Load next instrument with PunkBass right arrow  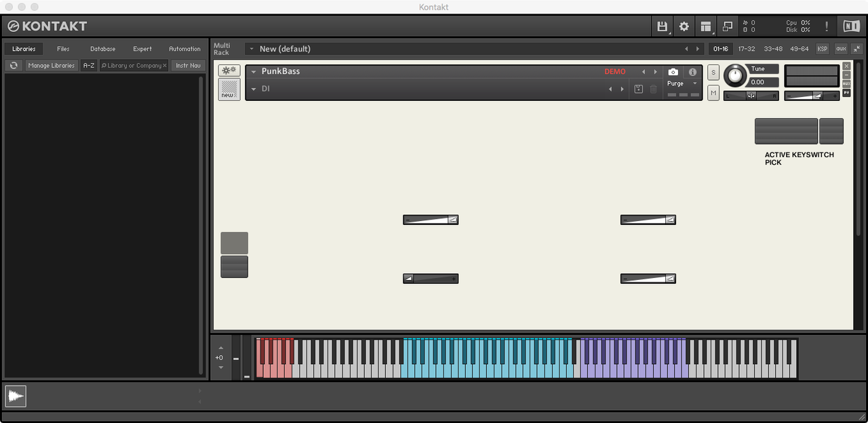pos(655,72)
